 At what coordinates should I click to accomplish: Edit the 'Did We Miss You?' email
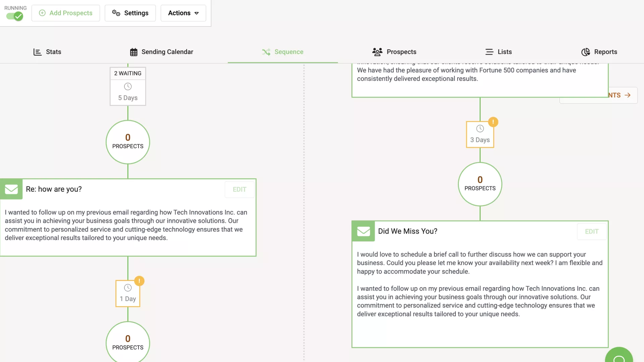click(592, 232)
